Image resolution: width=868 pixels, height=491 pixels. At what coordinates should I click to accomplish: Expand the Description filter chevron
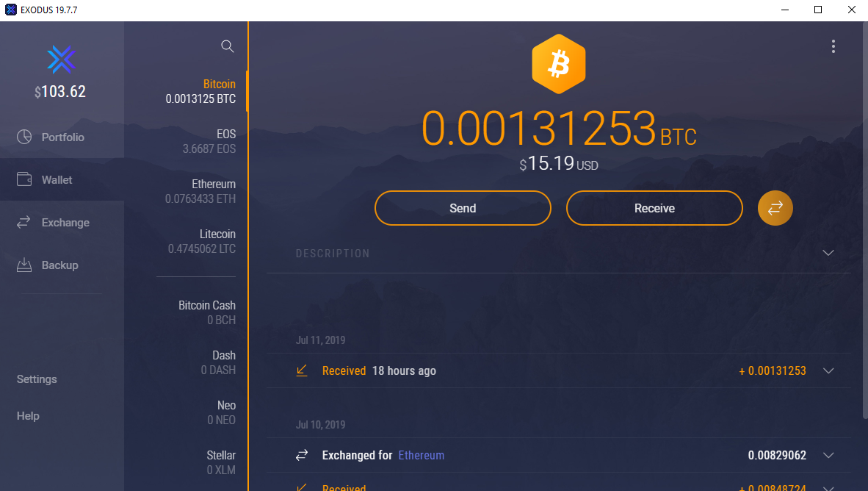click(x=828, y=253)
